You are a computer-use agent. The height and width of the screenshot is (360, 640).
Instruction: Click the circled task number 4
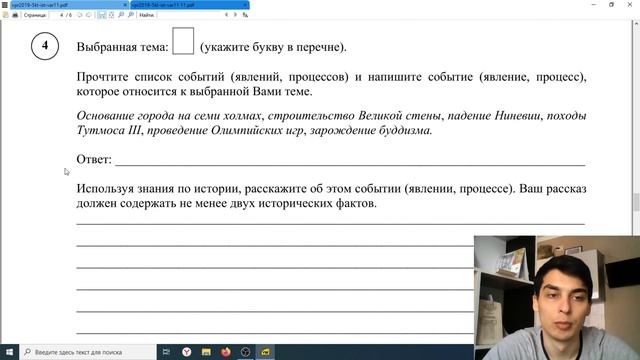point(45,46)
